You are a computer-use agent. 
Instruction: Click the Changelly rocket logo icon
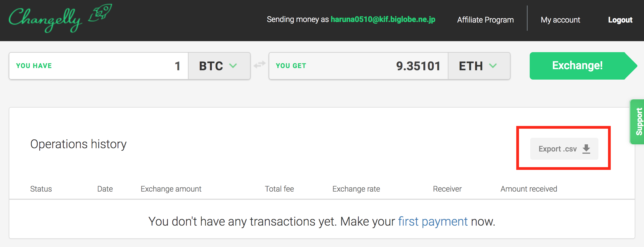pos(100,13)
